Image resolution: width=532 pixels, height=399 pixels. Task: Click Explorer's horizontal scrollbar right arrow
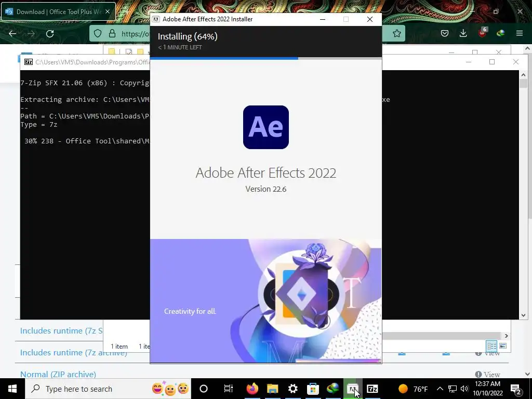point(506,336)
